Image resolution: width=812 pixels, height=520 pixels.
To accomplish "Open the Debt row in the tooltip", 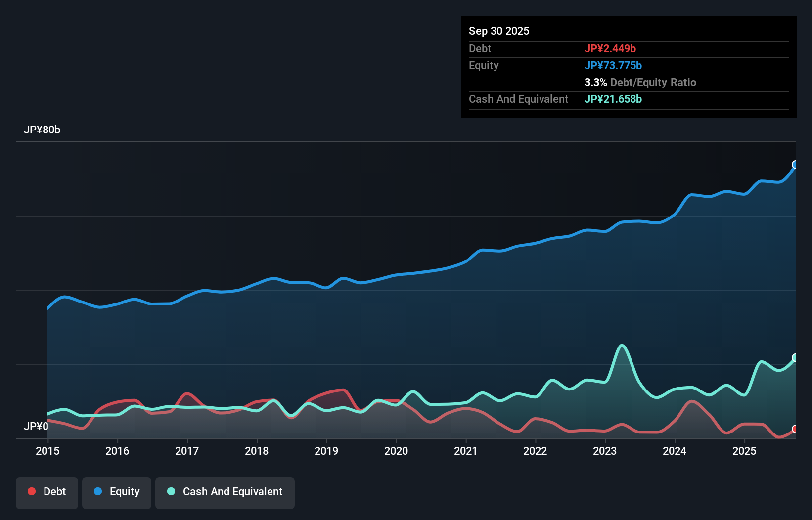I will (480, 48).
